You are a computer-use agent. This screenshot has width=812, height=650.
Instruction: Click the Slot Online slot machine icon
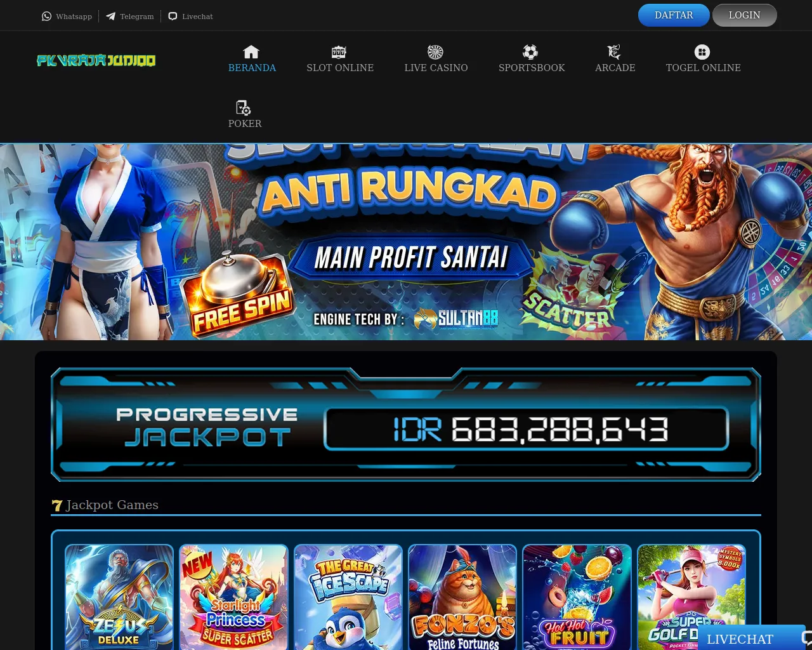tap(339, 52)
